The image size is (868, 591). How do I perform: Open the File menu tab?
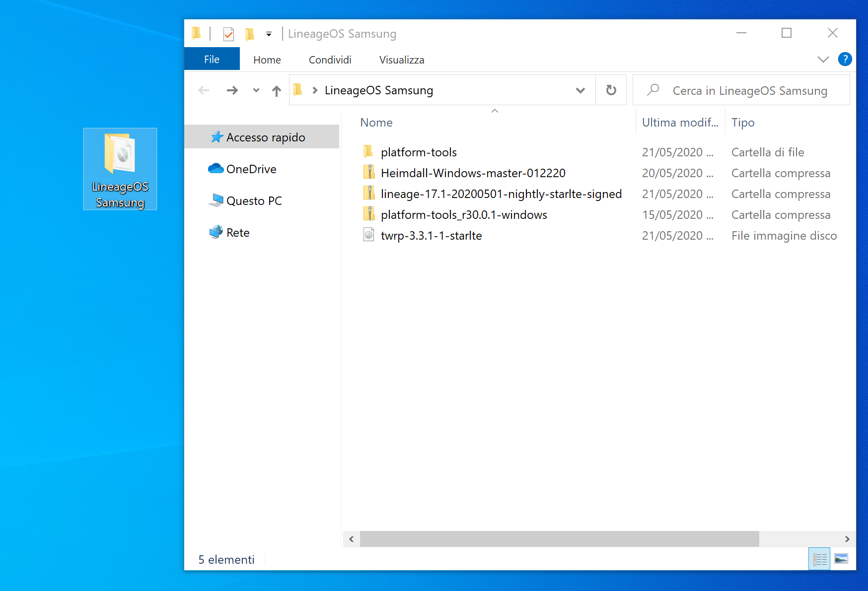pos(212,60)
